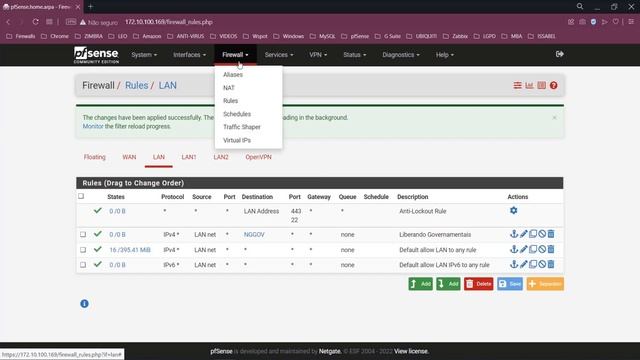This screenshot has height=360, width=640.
Task: Expand the Diagnostics menu
Action: pos(401,55)
